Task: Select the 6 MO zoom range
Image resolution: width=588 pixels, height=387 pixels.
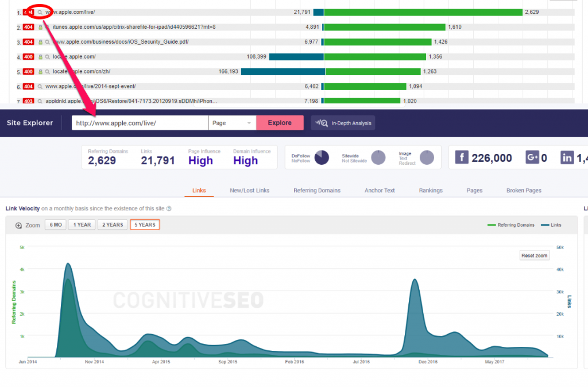Action: [56, 225]
